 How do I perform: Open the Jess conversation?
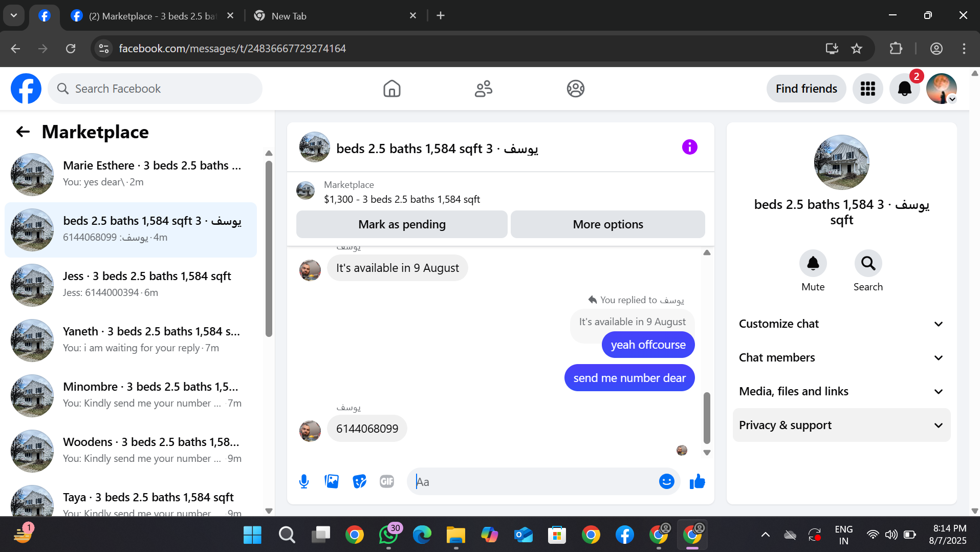[x=130, y=285]
